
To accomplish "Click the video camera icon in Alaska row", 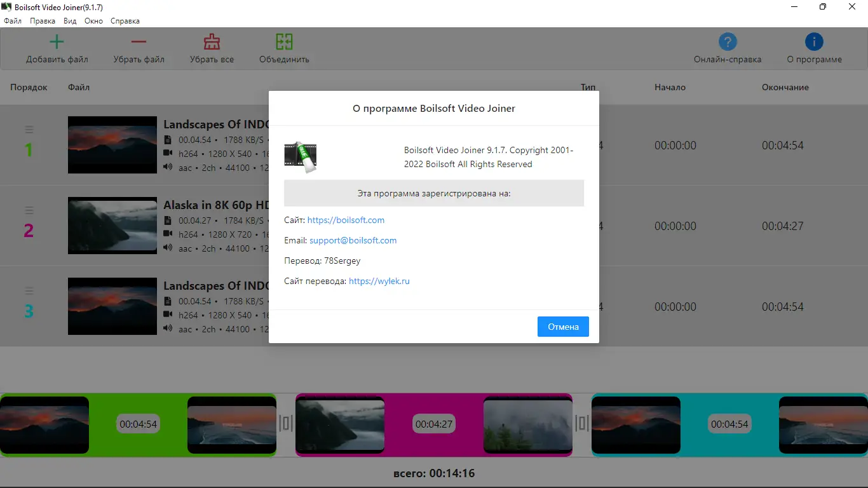I will click(x=168, y=234).
